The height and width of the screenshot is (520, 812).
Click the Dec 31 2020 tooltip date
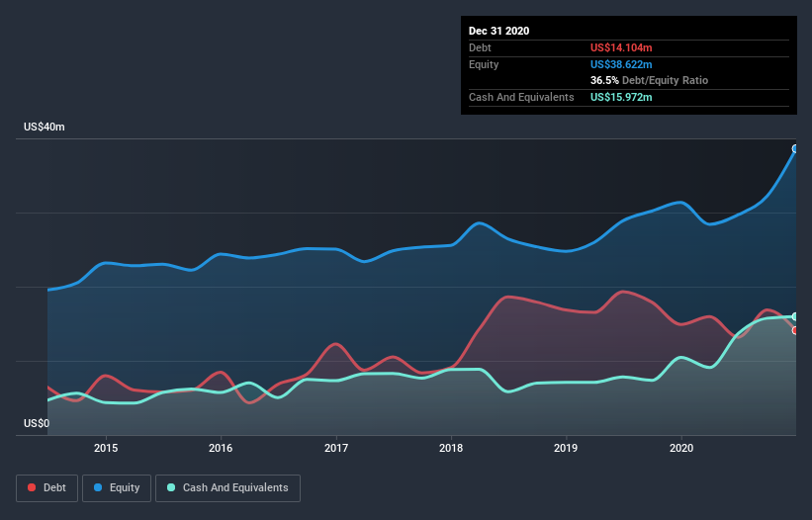point(498,31)
